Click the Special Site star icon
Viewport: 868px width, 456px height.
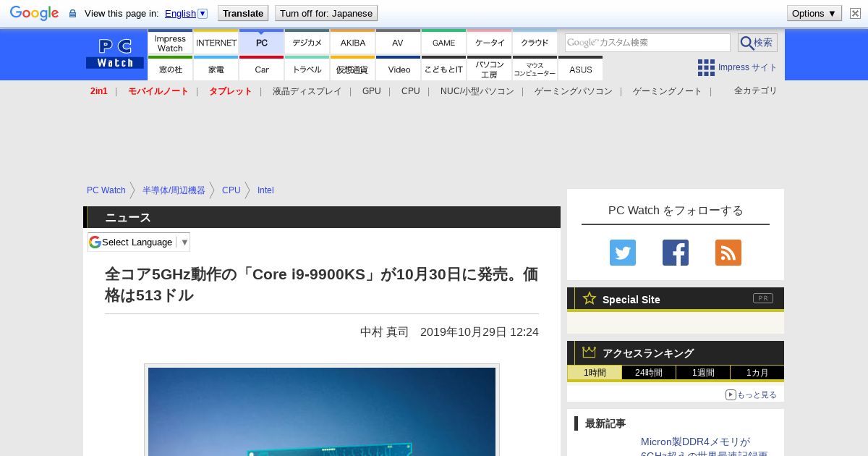590,298
